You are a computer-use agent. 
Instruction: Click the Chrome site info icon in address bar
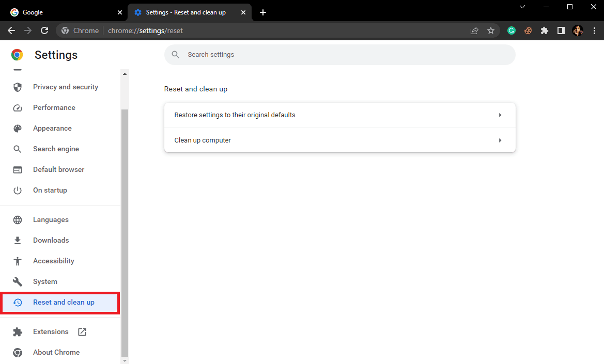[x=65, y=30]
